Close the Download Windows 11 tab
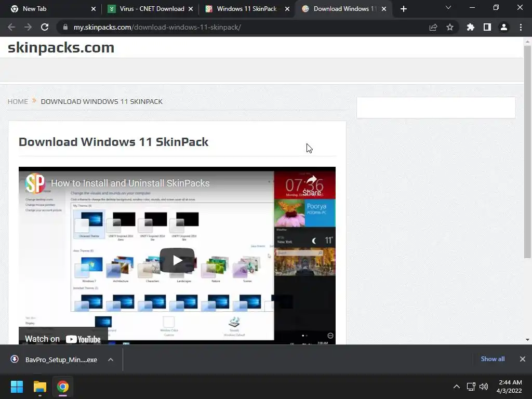This screenshot has width=532, height=399. 384,9
